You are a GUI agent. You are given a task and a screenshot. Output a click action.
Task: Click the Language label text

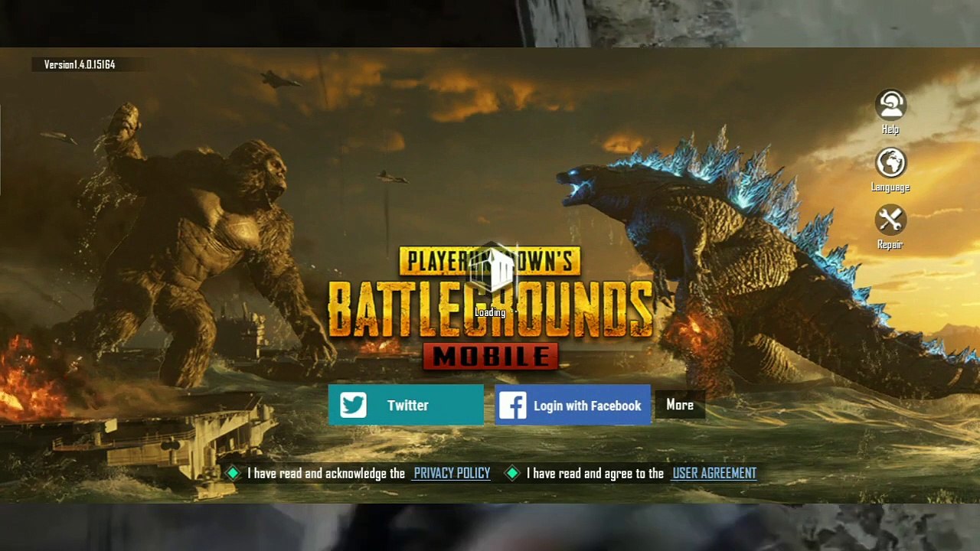[x=890, y=187]
